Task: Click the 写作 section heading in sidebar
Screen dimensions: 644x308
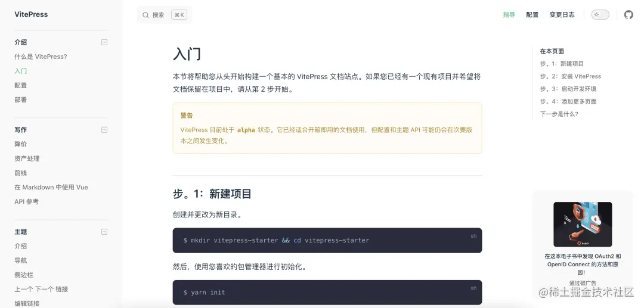Action: [x=20, y=130]
